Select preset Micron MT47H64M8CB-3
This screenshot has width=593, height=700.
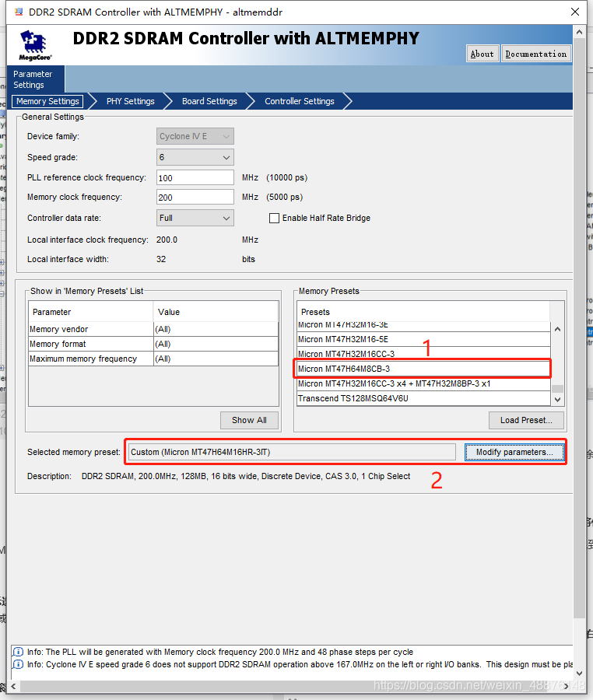coord(423,369)
